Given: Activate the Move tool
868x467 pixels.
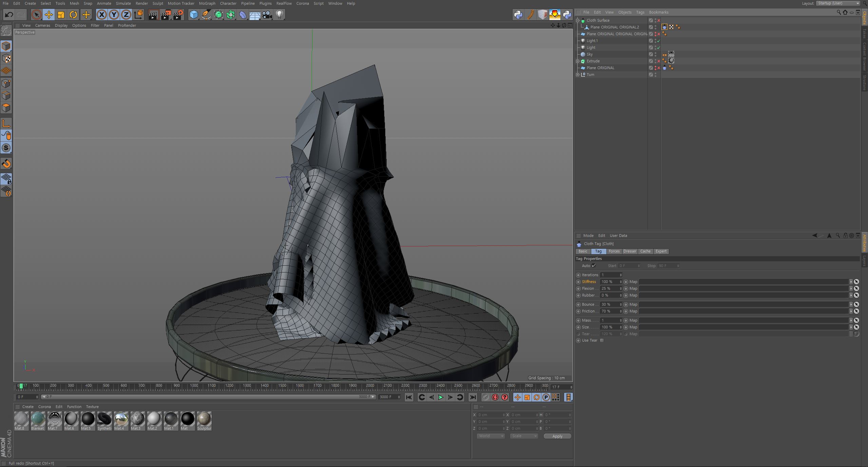Looking at the screenshot, I should (x=49, y=15).
